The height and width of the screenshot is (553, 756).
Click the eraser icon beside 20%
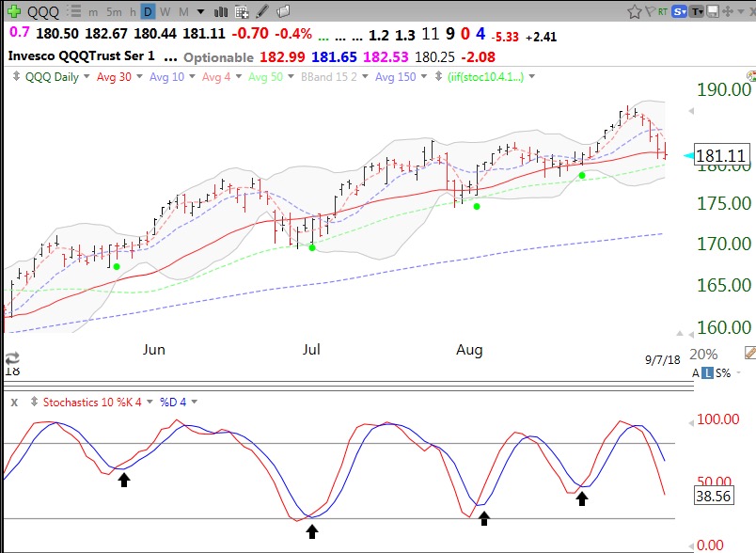(x=749, y=353)
